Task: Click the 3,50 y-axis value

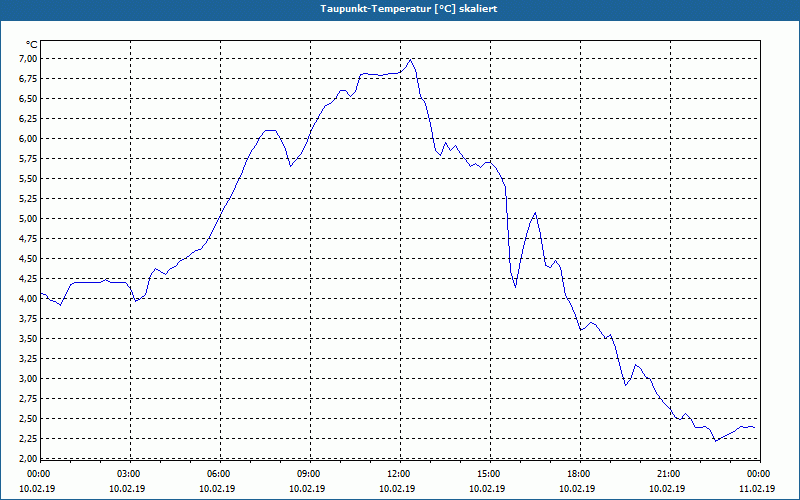Action: pyautogui.click(x=29, y=339)
